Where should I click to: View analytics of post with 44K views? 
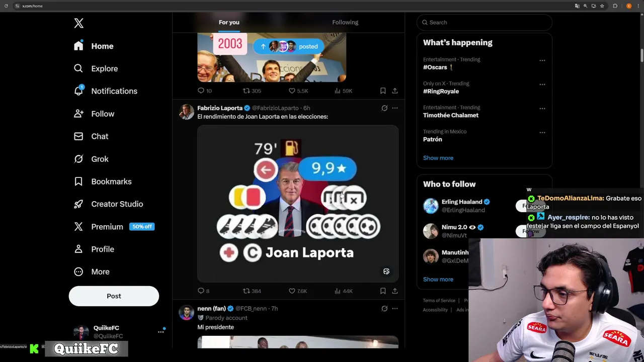343,291
